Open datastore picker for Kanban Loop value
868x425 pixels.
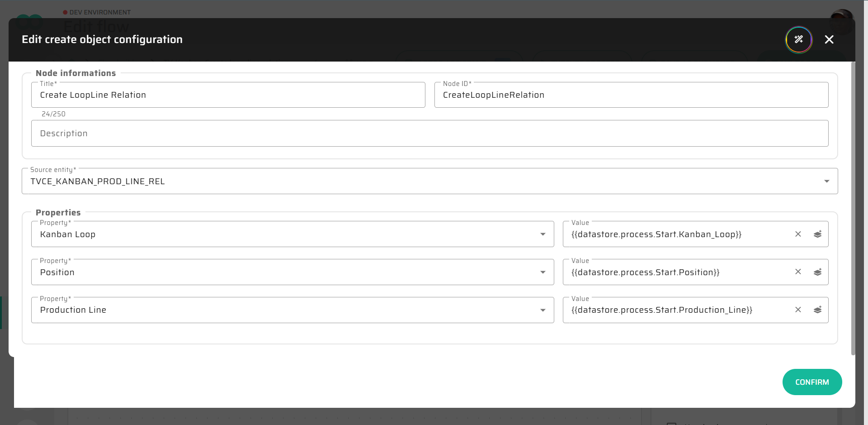(x=817, y=234)
